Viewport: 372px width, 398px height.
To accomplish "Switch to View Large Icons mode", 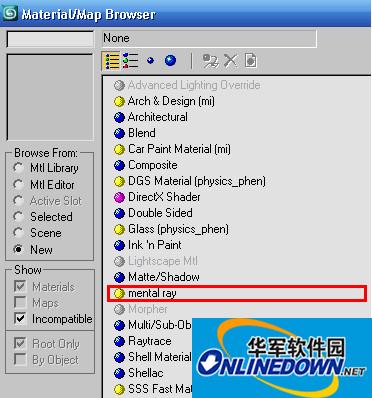I will click(x=170, y=61).
